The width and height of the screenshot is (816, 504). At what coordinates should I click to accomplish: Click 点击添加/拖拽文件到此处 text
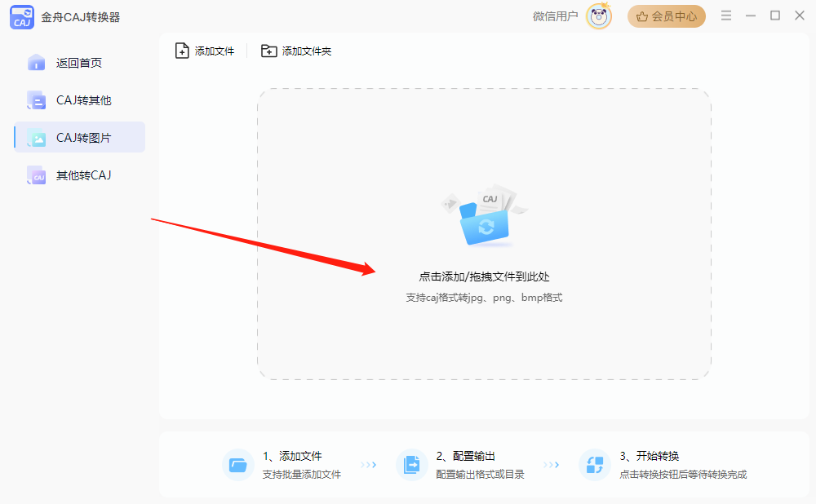point(484,276)
